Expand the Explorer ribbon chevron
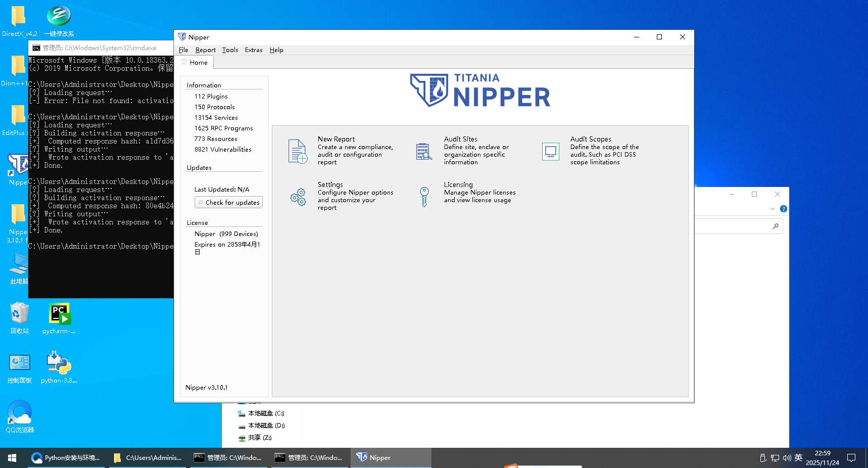 click(772, 209)
